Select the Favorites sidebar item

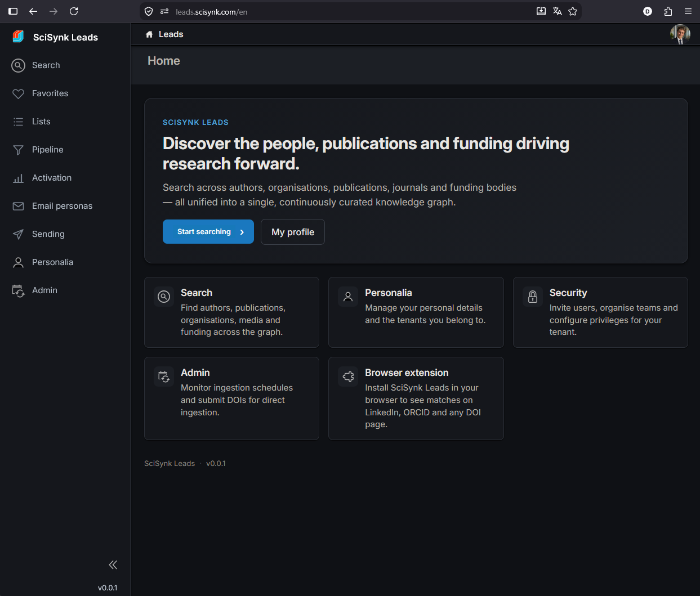65,93
